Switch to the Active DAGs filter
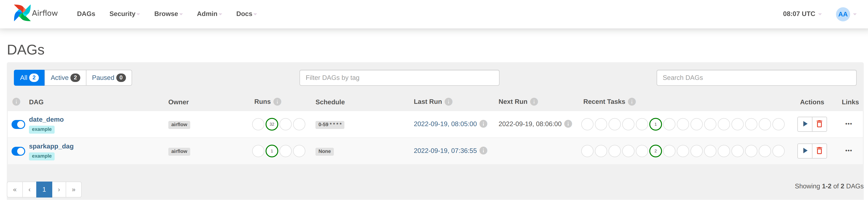 coord(65,78)
